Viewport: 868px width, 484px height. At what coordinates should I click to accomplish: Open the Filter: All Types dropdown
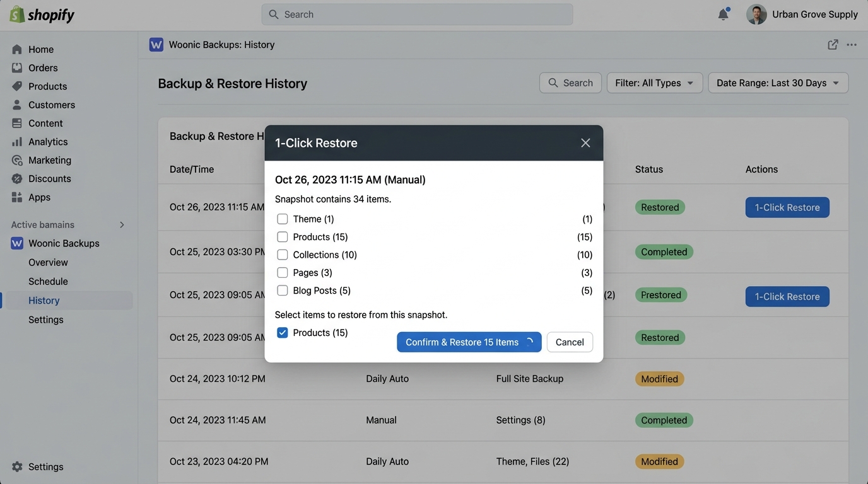[655, 83]
